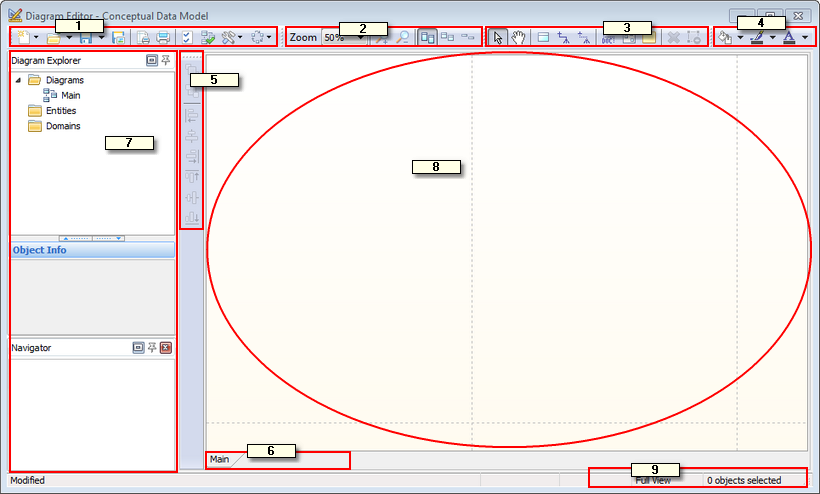820x494 pixels.
Task: Close the Navigator panel
Action: pos(166,348)
